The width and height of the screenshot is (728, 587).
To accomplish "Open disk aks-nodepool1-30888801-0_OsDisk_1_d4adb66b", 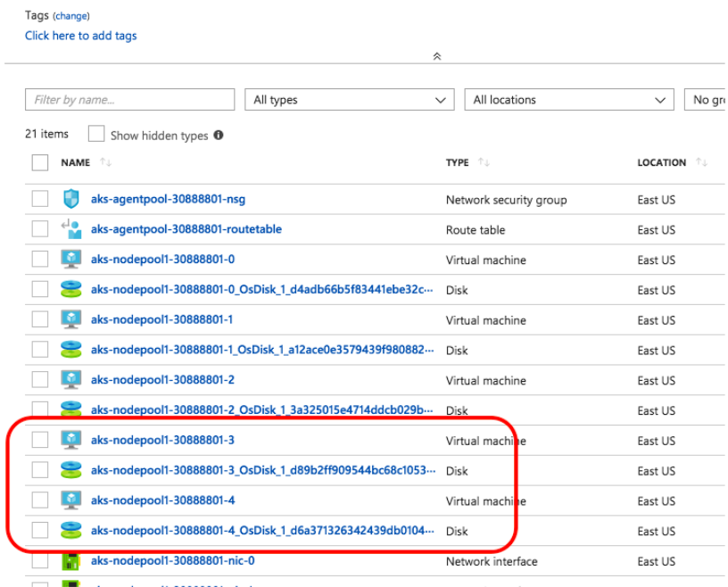I will [x=262, y=289].
